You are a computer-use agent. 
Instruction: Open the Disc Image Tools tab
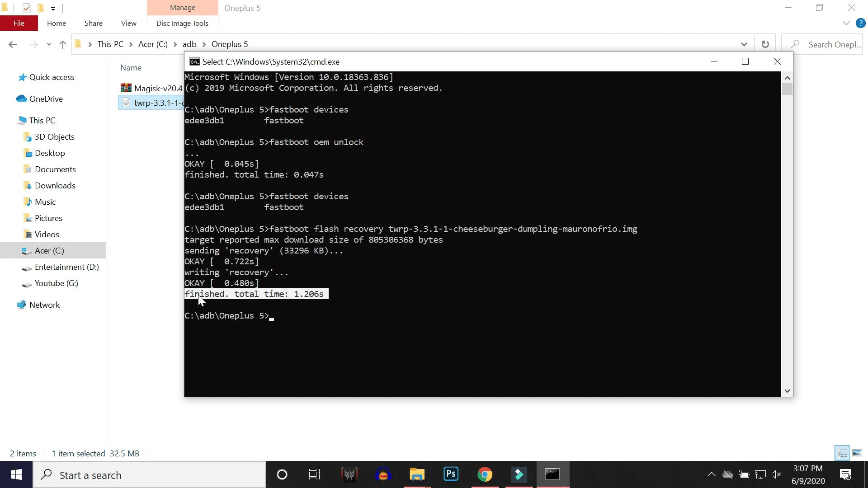coord(182,23)
